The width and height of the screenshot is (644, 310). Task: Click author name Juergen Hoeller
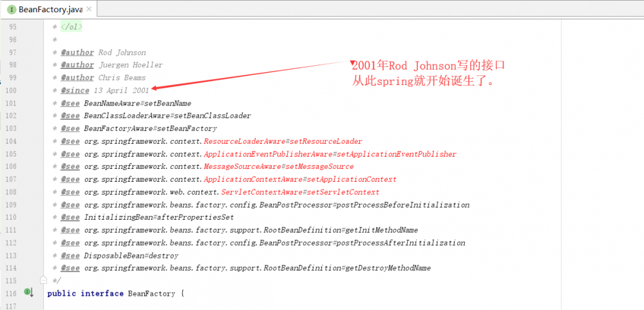[x=131, y=65]
